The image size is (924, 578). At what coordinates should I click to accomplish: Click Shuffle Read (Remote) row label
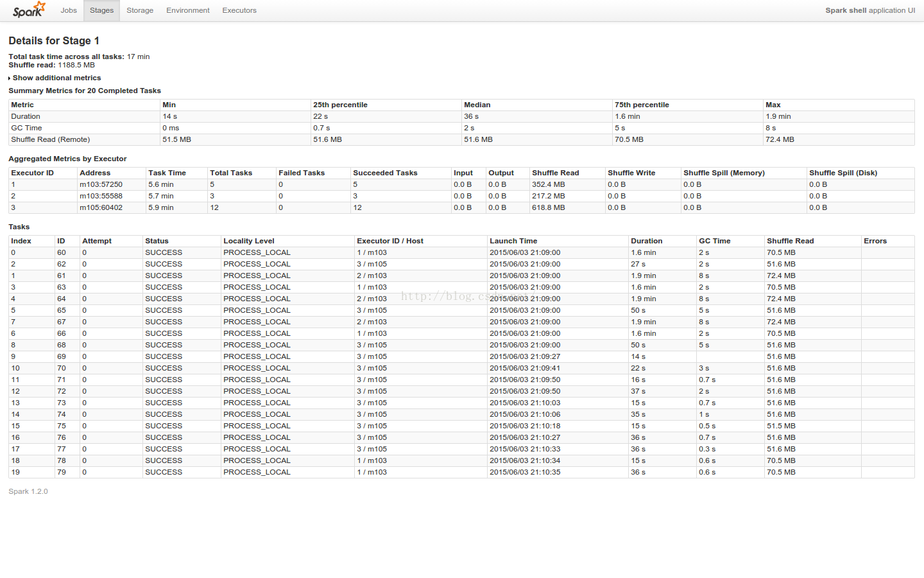[x=50, y=139]
